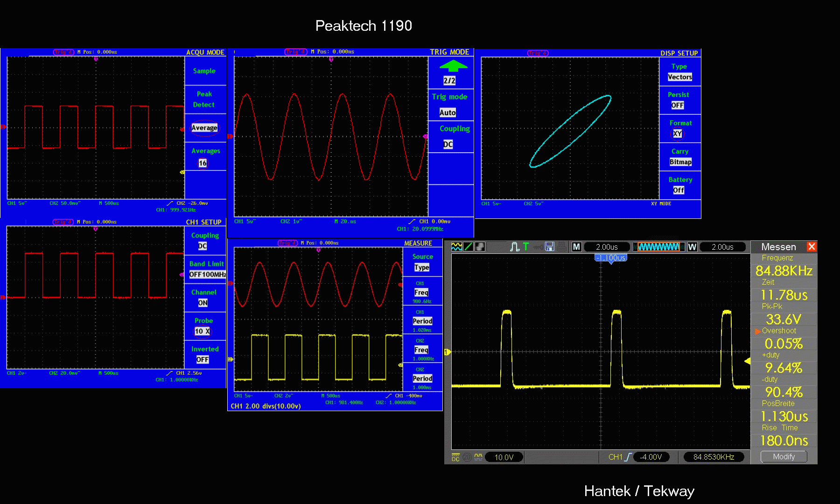840x504 pixels.
Task: Click the green page-up arrow in TRIG MODE
Action: click(453, 66)
